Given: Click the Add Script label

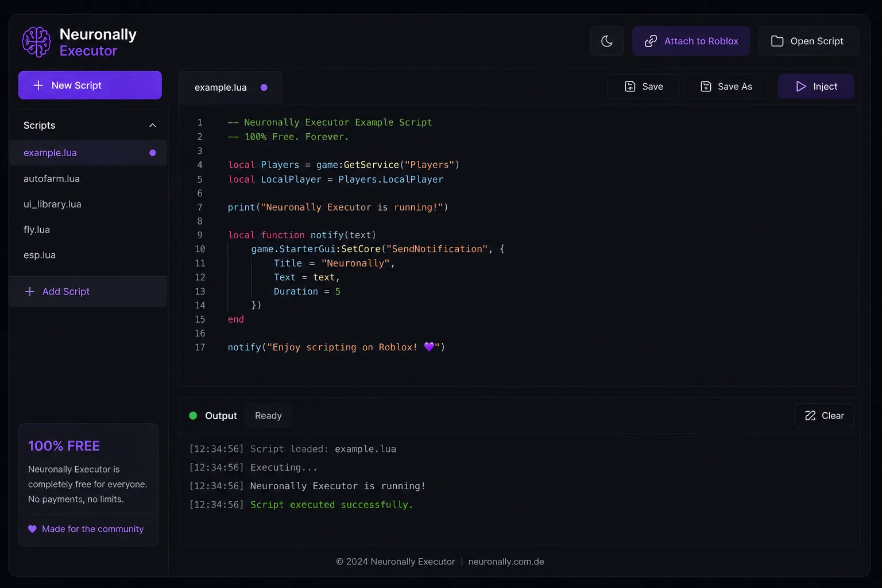Looking at the screenshot, I should (66, 291).
